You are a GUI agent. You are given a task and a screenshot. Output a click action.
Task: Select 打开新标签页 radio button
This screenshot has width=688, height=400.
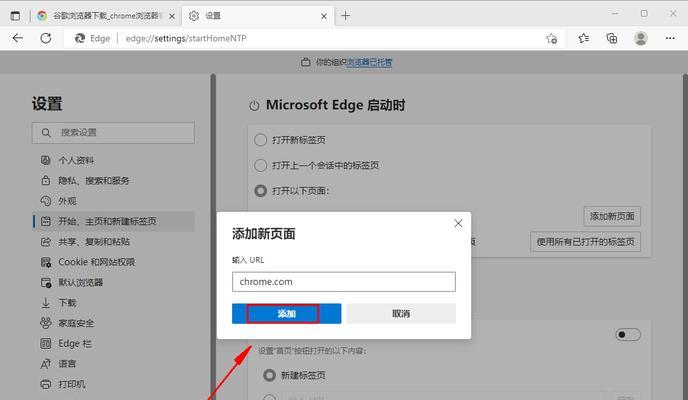[261, 140]
